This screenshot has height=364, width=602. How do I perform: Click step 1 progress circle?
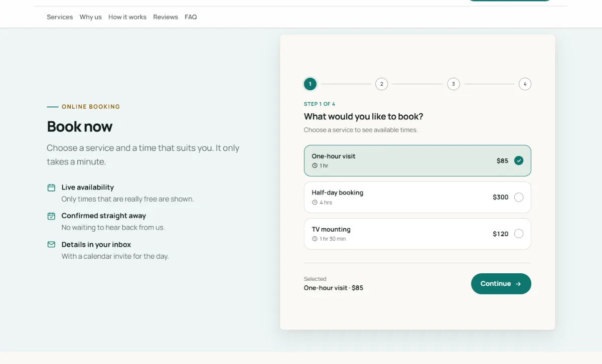(x=310, y=84)
